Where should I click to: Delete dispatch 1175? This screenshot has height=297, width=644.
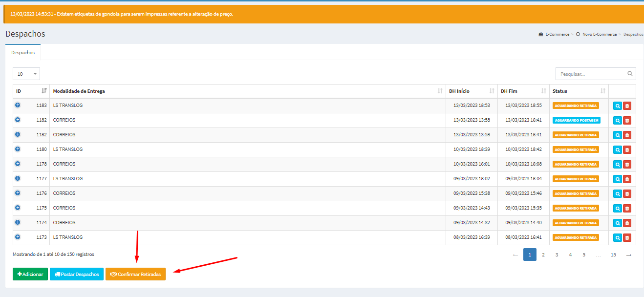coord(627,209)
